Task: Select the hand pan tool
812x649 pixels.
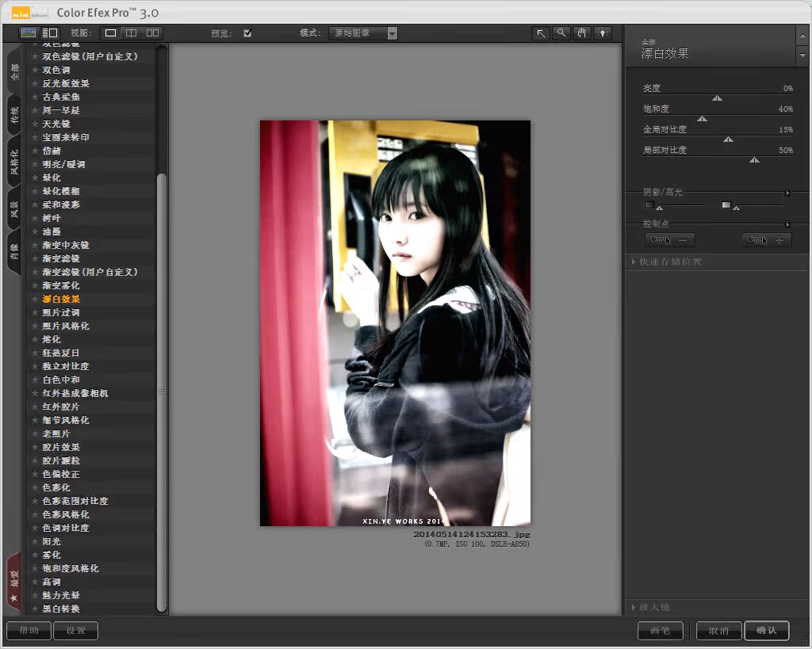Action: [582, 33]
